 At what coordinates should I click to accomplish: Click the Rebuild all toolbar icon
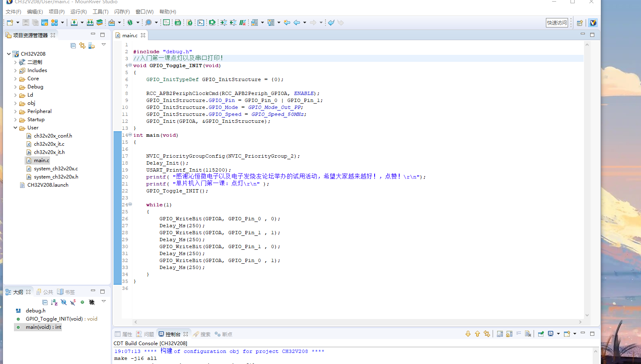[90, 23]
